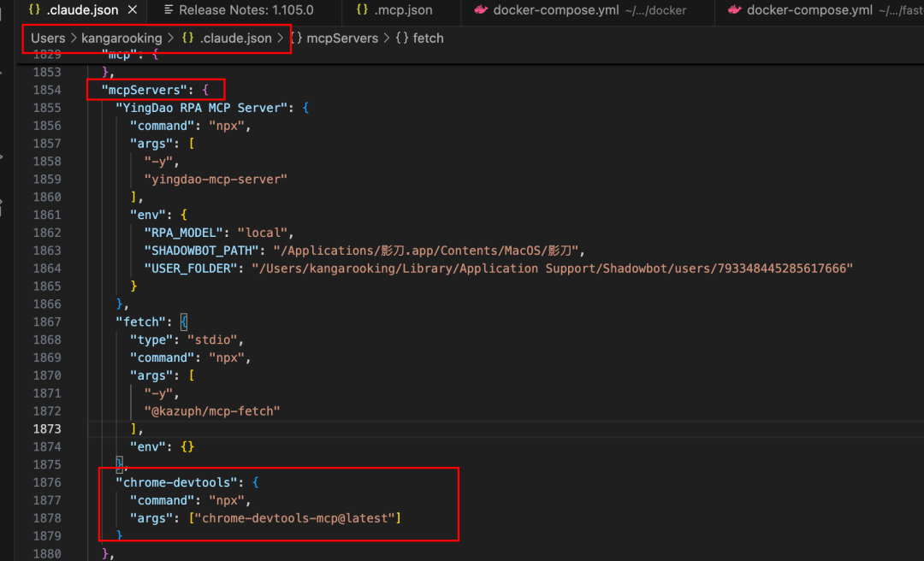Click the "chrome-devtools-mcp@latest" string

click(294, 518)
